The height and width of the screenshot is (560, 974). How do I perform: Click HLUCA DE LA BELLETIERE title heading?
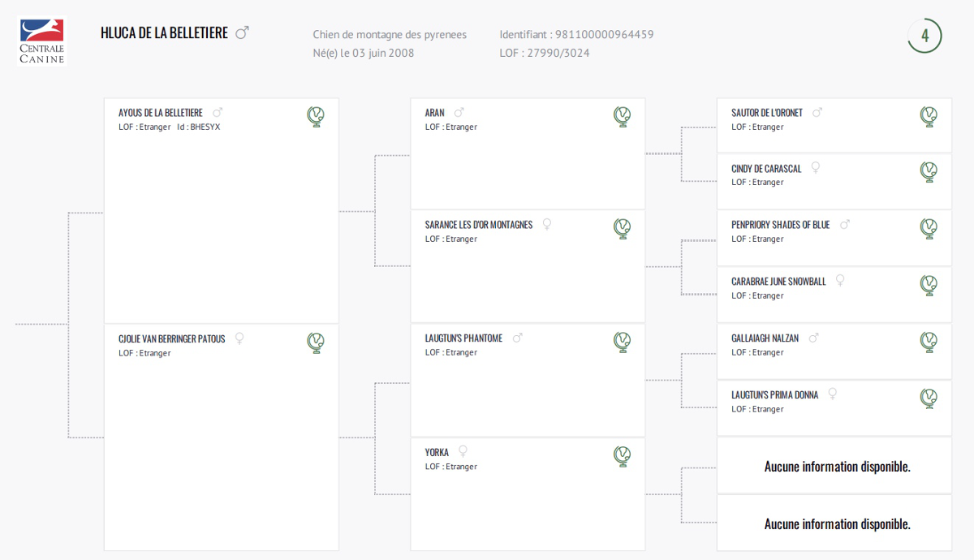(164, 33)
